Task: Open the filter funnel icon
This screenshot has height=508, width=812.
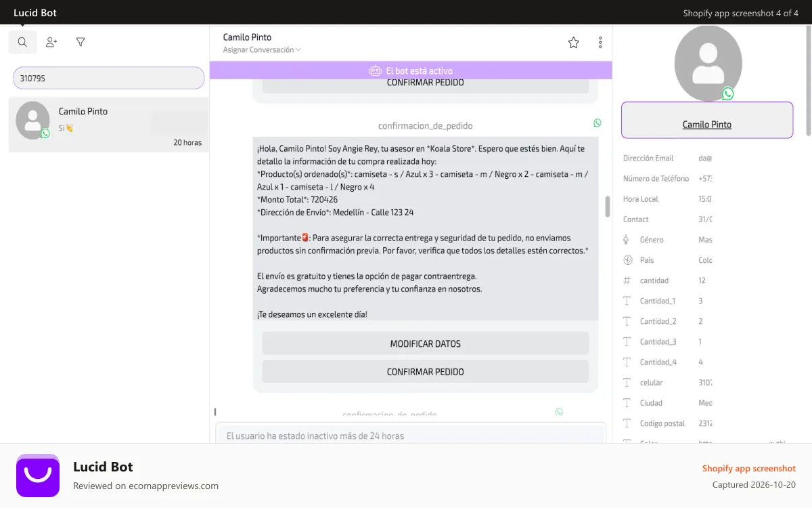Action: click(x=81, y=42)
